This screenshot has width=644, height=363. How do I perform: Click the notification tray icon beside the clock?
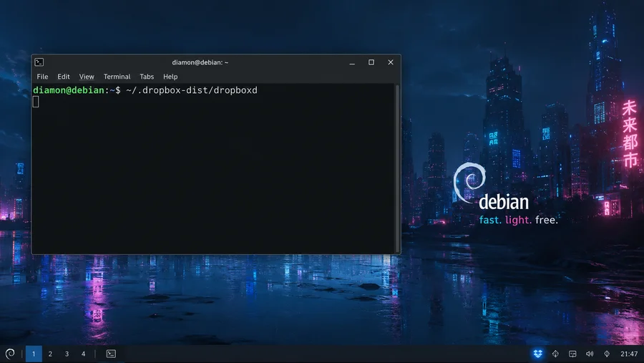point(607,354)
